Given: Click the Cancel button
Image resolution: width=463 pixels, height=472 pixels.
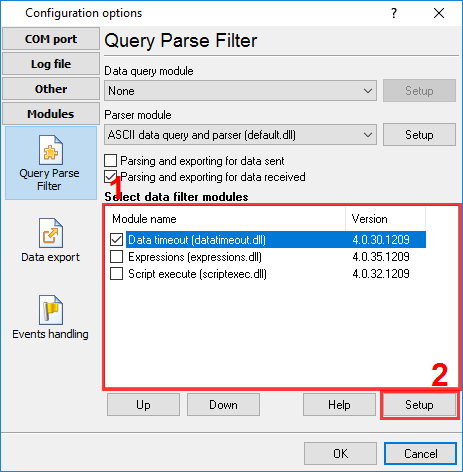Looking at the screenshot, I should pos(420,454).
